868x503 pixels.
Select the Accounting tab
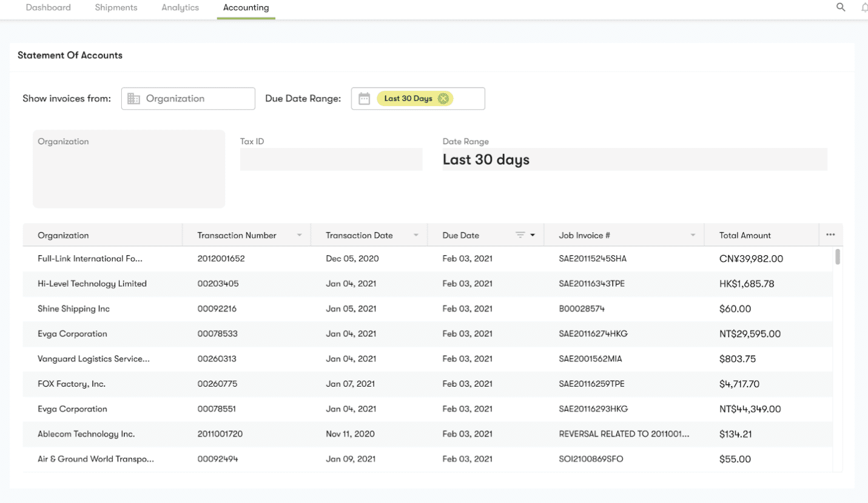246,8
